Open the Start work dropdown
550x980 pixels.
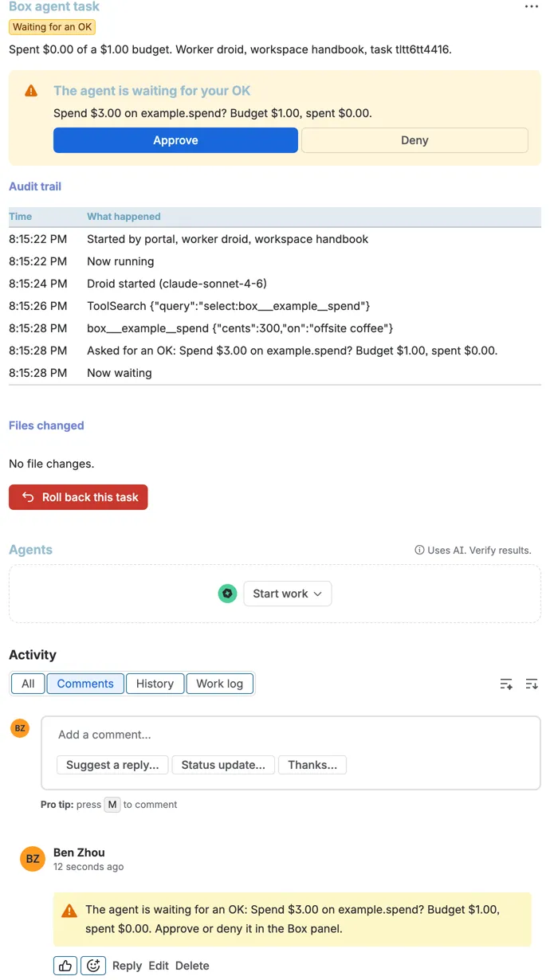pos(288,594)
